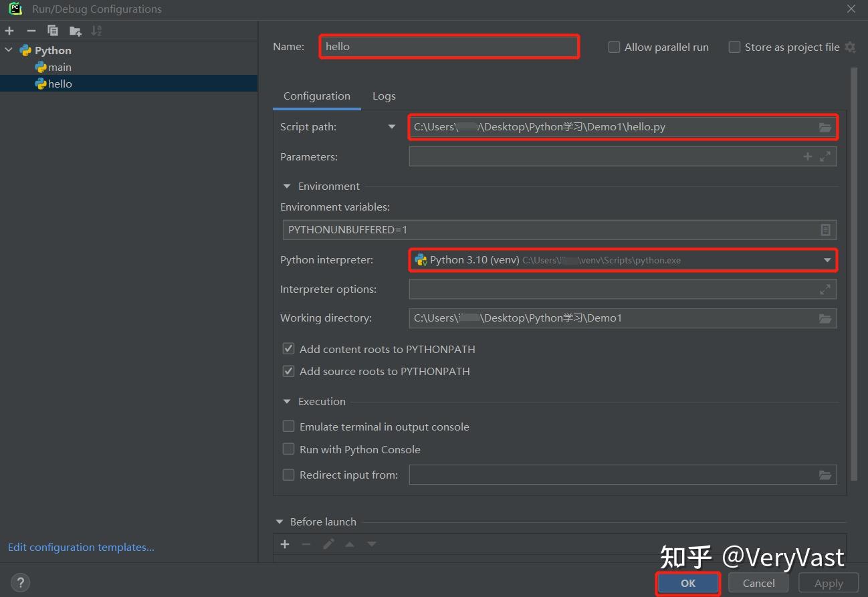This screenshot has width=868, height=597.
Task: Browse for a script path file
Action: point(825,127)
